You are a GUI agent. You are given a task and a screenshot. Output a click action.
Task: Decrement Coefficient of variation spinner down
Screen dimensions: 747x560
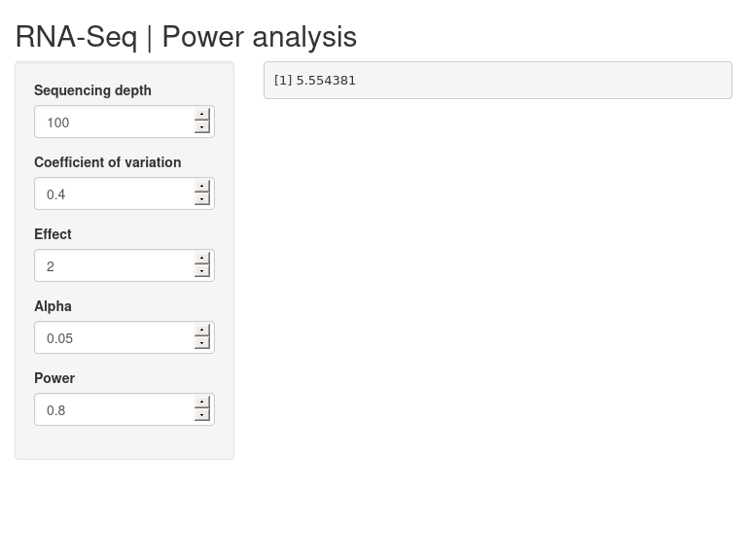tap(202, 199)
